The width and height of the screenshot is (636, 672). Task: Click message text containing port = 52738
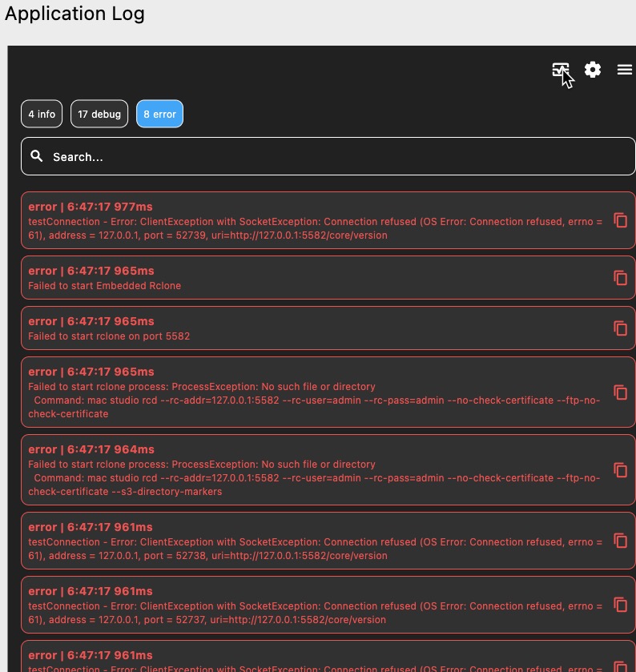tap(315, 549)
